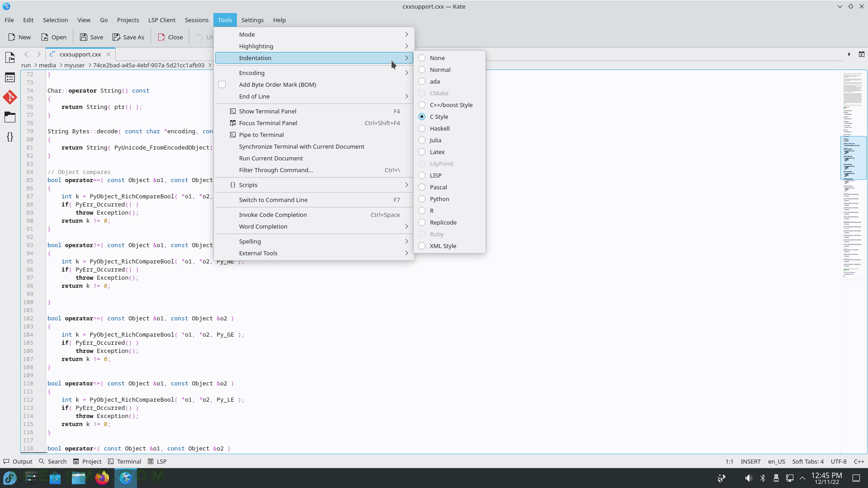Screen dimensions: 868x488
Task: Click the split view icon at top right
Action: 862,54
